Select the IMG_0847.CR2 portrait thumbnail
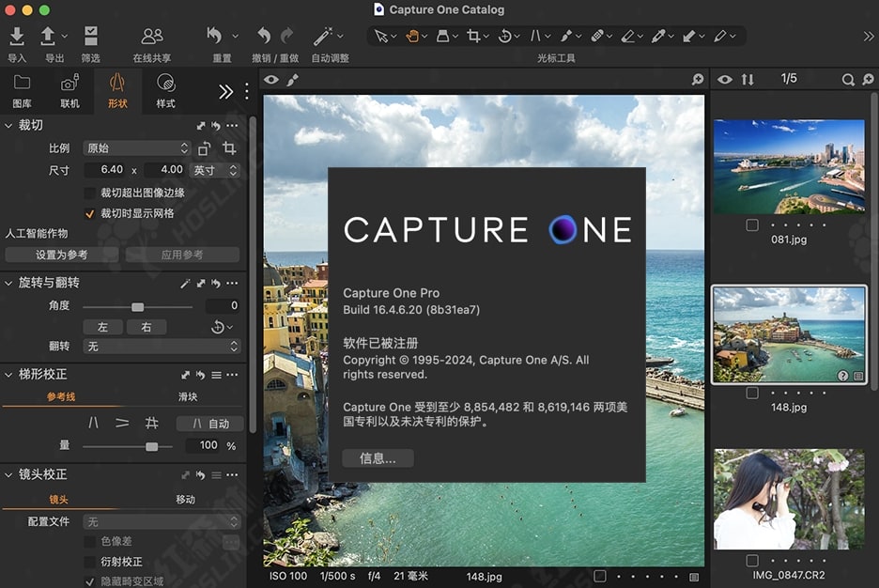 pos(789,499)
